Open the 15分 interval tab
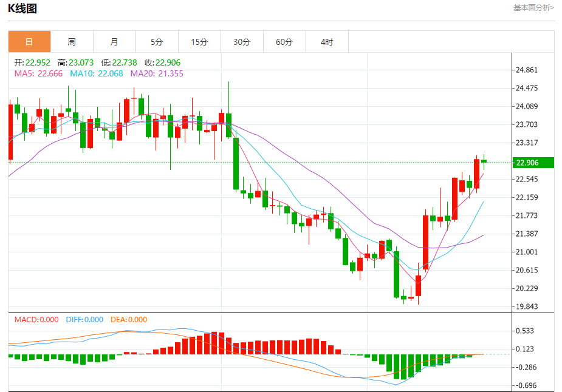The height and width of the screenshot is (392, 562). point(199,42)
